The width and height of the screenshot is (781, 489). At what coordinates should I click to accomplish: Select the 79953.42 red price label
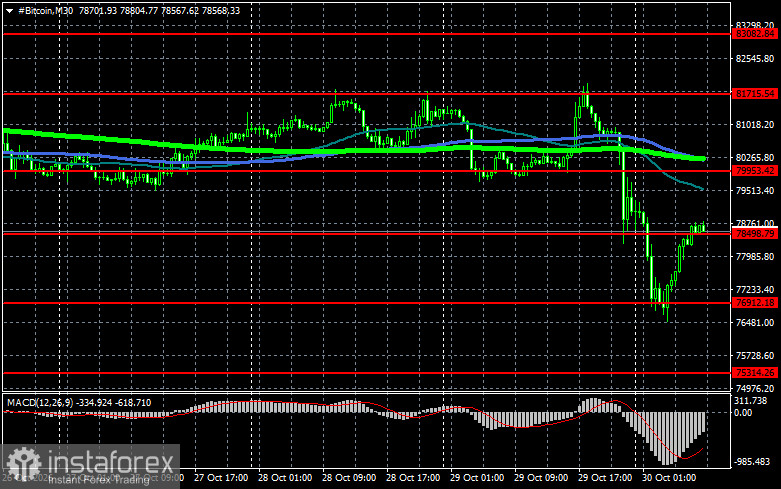(756, 171)
